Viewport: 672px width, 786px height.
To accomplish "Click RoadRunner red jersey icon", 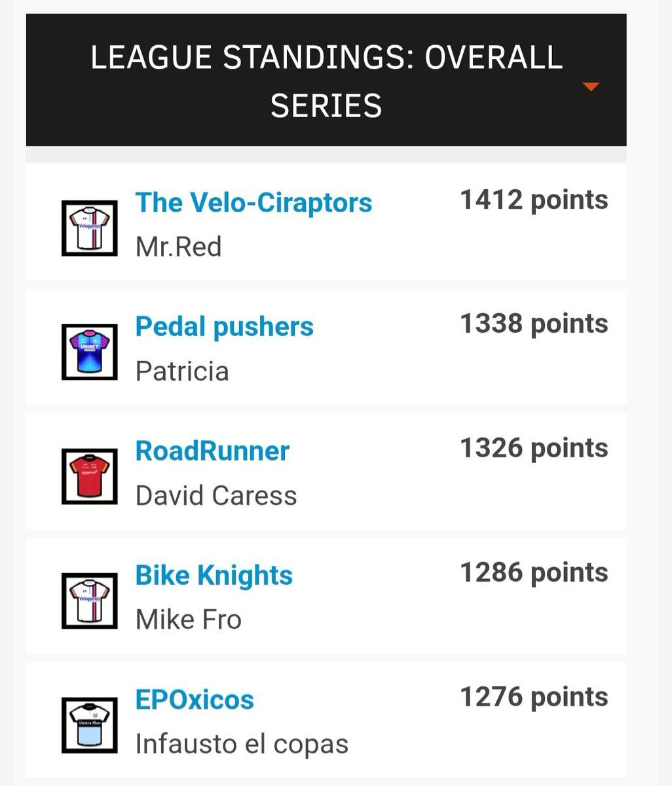I will click(90, 476).
